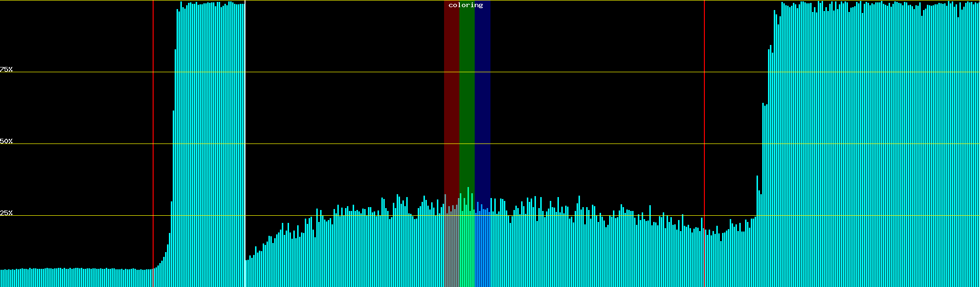Click the "coloring" label at the top
Viewport: 980px width, 287px height.
(466, 5)
